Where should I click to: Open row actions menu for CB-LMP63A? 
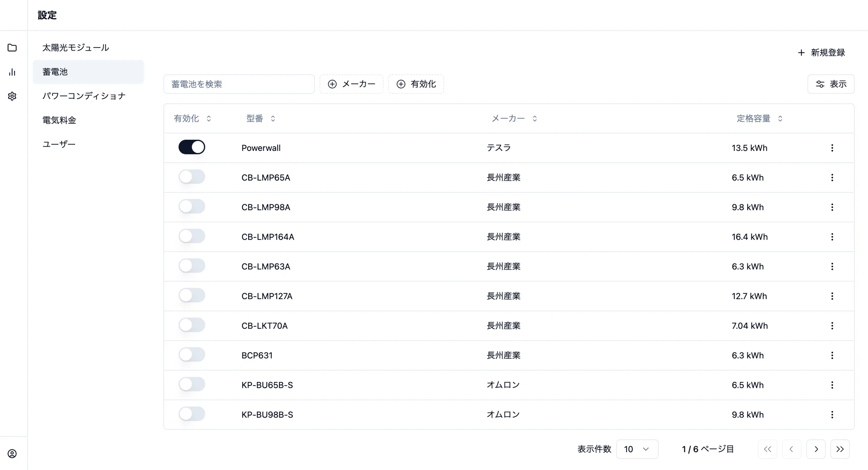832,267
